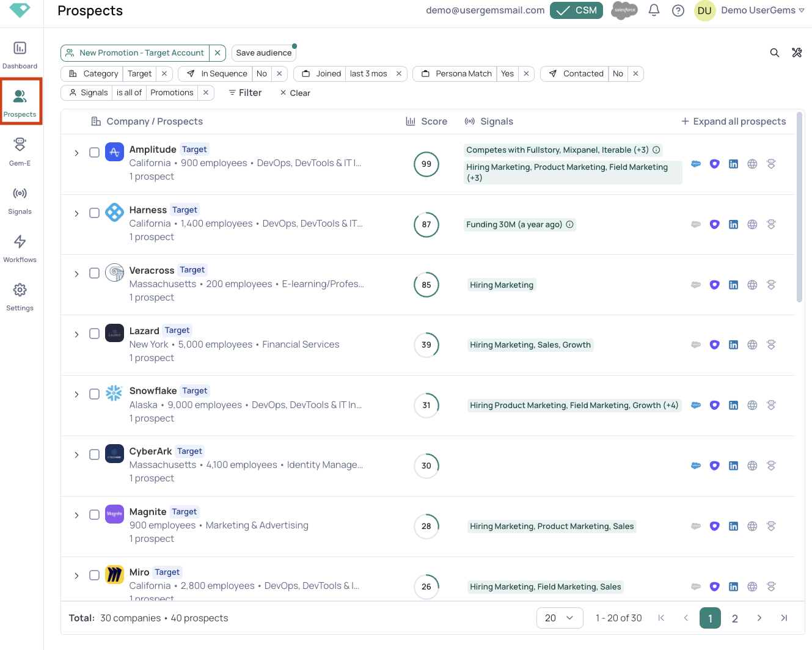Image resolution: width=812 pixels, height=650 pixels.
Task: Open the Dashboard sidebar item
Action: (20, 54)
